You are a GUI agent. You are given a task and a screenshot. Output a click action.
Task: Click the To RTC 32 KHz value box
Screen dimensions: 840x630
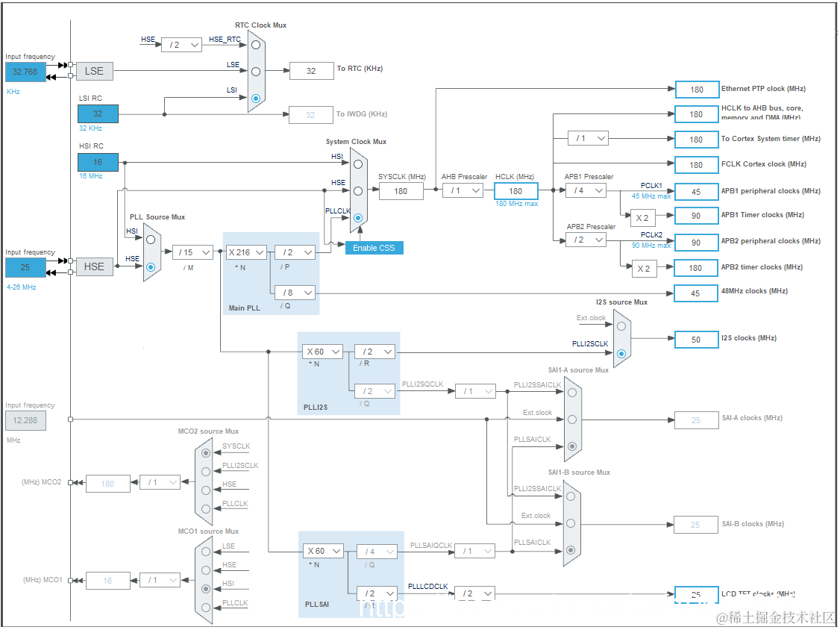pos(311,71)
